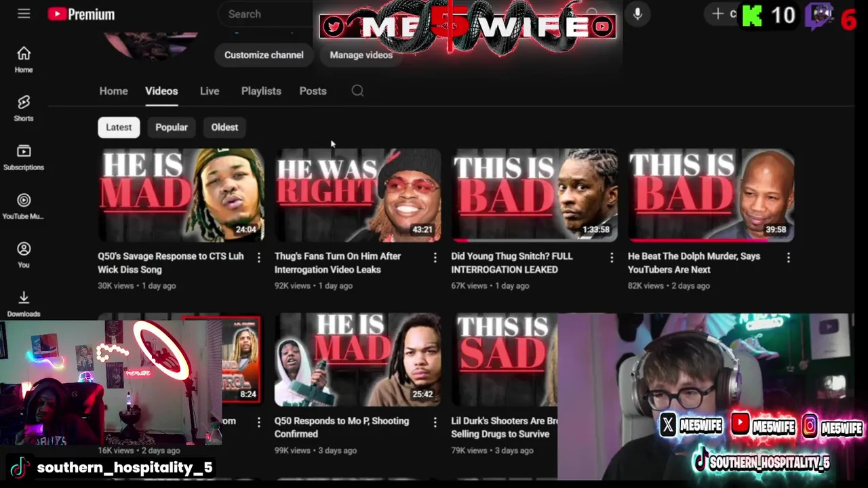Click Manage videos button

361,55
